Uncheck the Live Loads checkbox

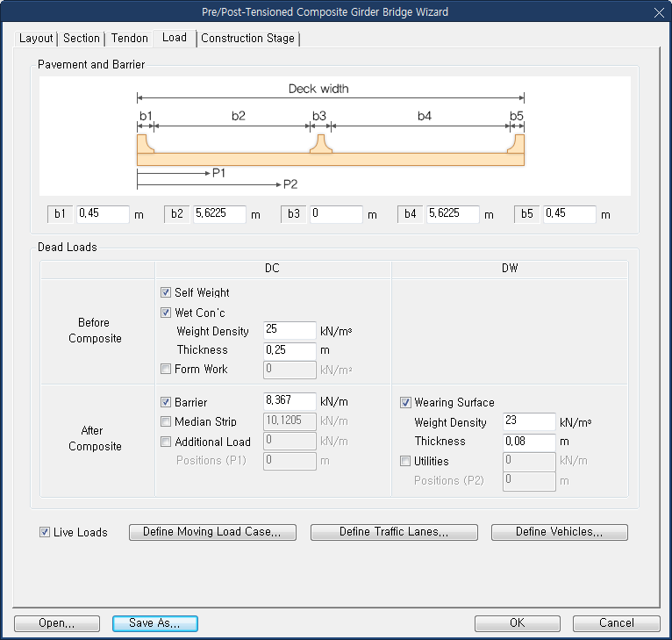pyautogui.click(x=45, y=532)
